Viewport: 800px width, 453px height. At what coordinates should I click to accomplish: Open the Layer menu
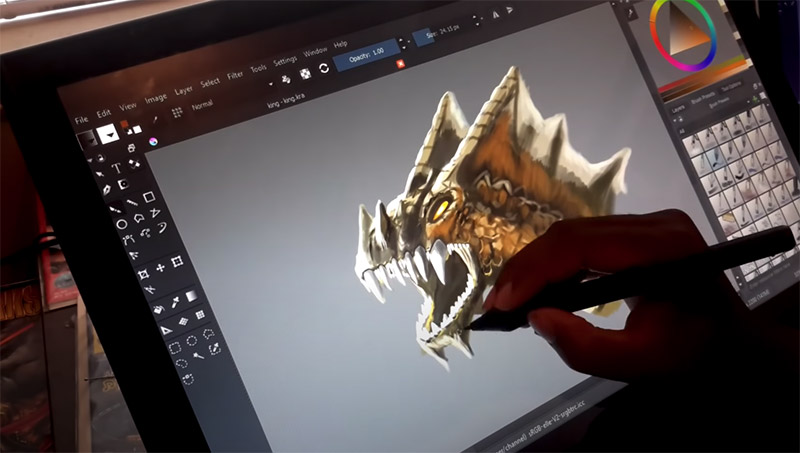pyautogui.click(x=184, y=90)
